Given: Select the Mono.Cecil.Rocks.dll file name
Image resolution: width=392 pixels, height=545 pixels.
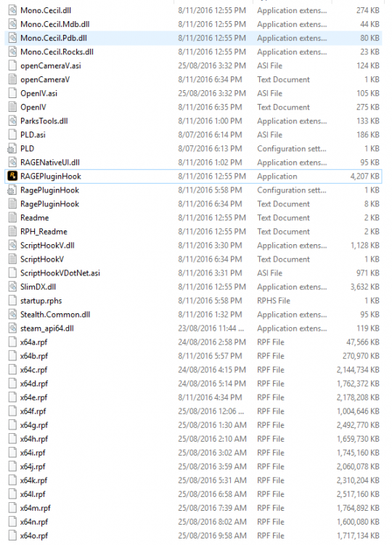Looking at the screenshot, I should [x=57, y=52].
